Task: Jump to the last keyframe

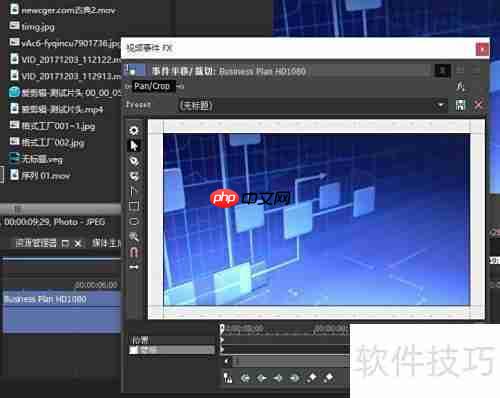Action: tap(295, 378)
